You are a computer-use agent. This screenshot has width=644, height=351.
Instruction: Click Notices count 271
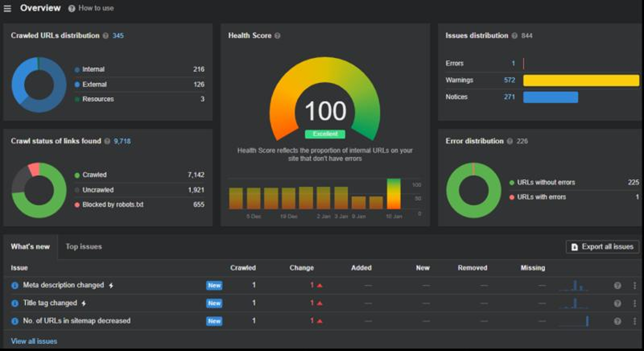click(x=509, y=97)
